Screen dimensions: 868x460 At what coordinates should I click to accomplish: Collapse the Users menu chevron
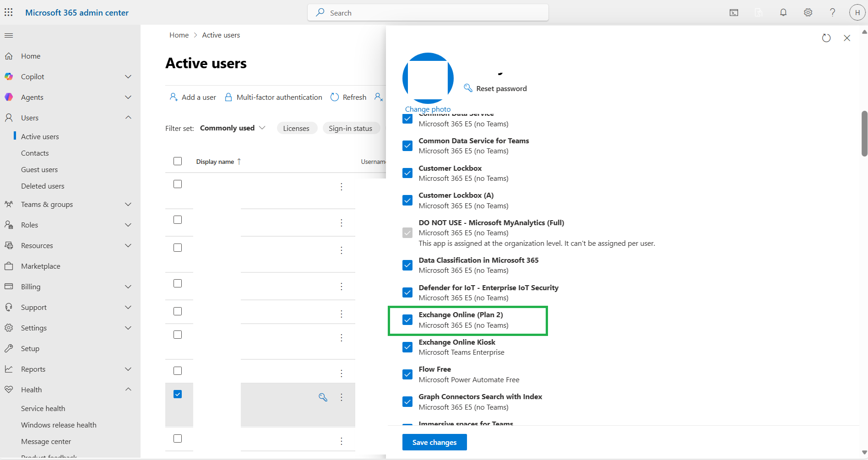click(x=128, y=118)
